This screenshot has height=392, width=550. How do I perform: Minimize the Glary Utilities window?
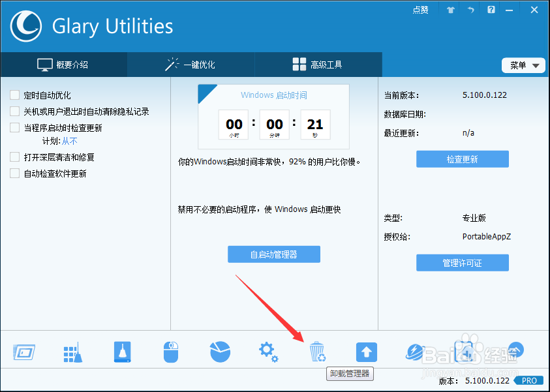click(510, 10)
